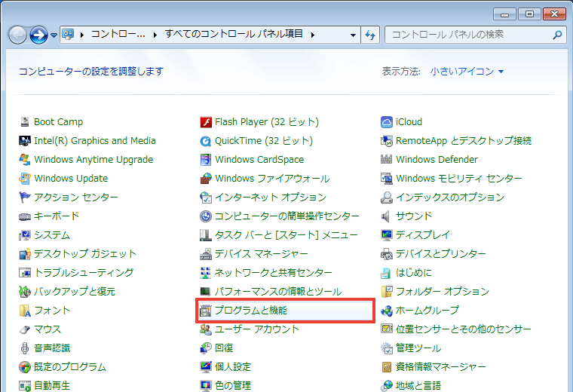Open the フォント link
Viewport: 573px width, 392px height.
[x=51, y=311]
